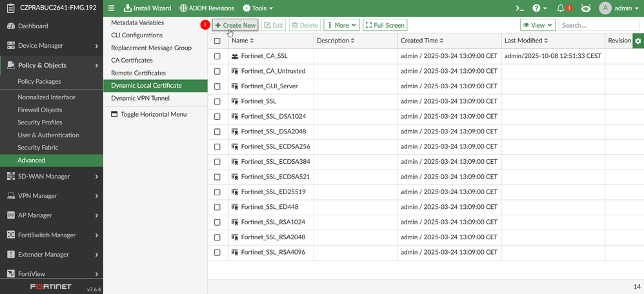Check the Fortinet_SSL_DSA1024 row checkbox
The height and width of the screenshot is (294, 644).
[x=217, y=116]
